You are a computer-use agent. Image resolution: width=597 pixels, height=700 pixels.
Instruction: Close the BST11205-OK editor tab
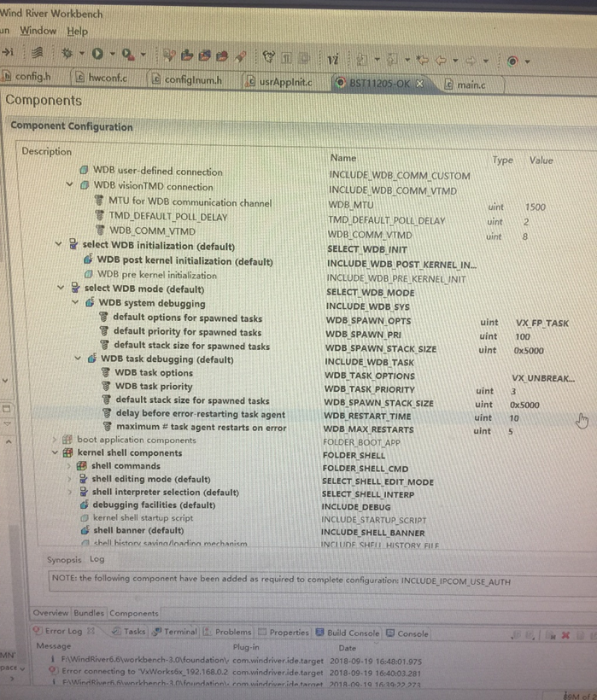coord(419,84)
